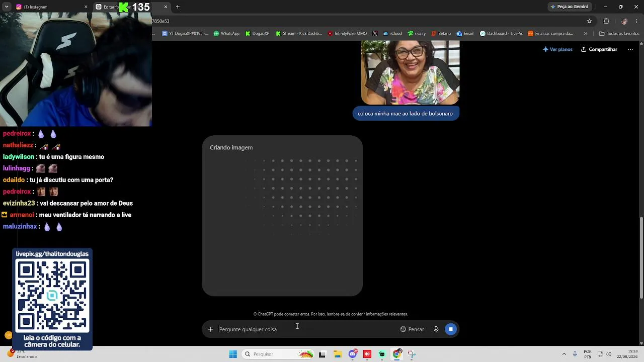The height and width of the screenshot is (362, 644).
Task: Click the 'Criando imagem' status text
Action: click(x=231, y=148)
